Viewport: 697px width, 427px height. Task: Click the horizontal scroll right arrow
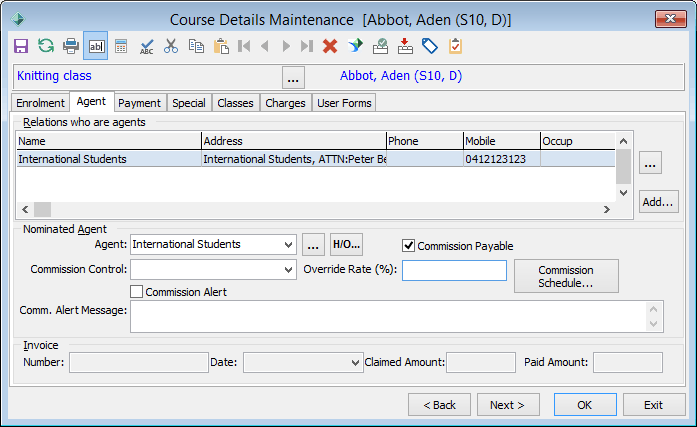point(607,209)
